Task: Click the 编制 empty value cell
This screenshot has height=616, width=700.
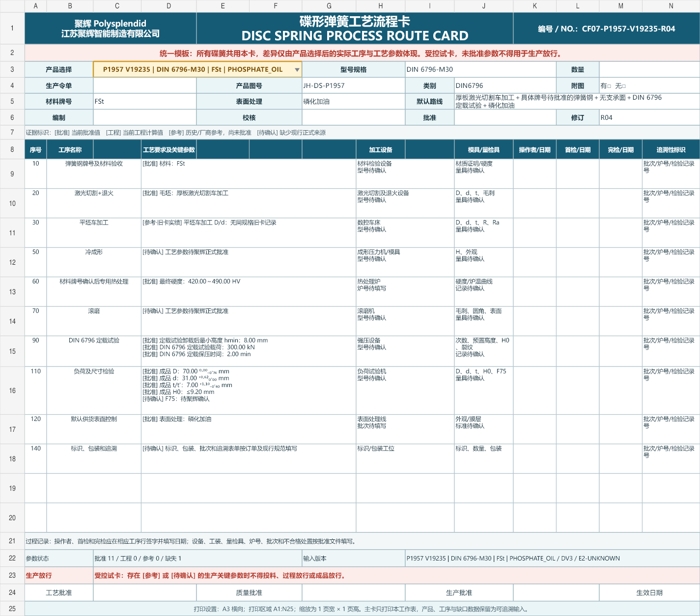Action: pyautogui.click(x=145, y=117)
